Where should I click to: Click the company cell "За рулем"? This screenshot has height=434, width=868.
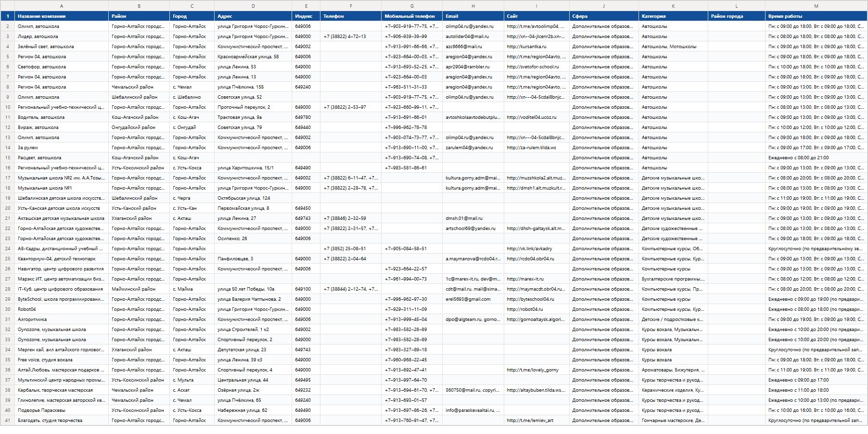[62, 148]
